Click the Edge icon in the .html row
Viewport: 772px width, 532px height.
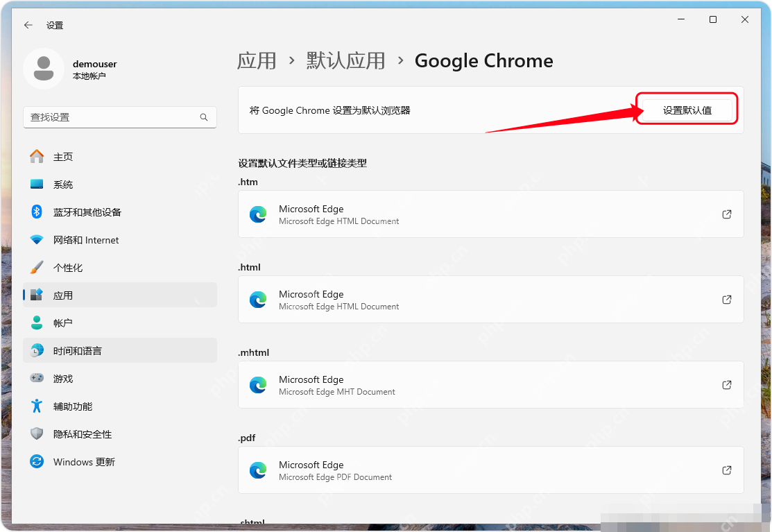(x=258, y=299)
